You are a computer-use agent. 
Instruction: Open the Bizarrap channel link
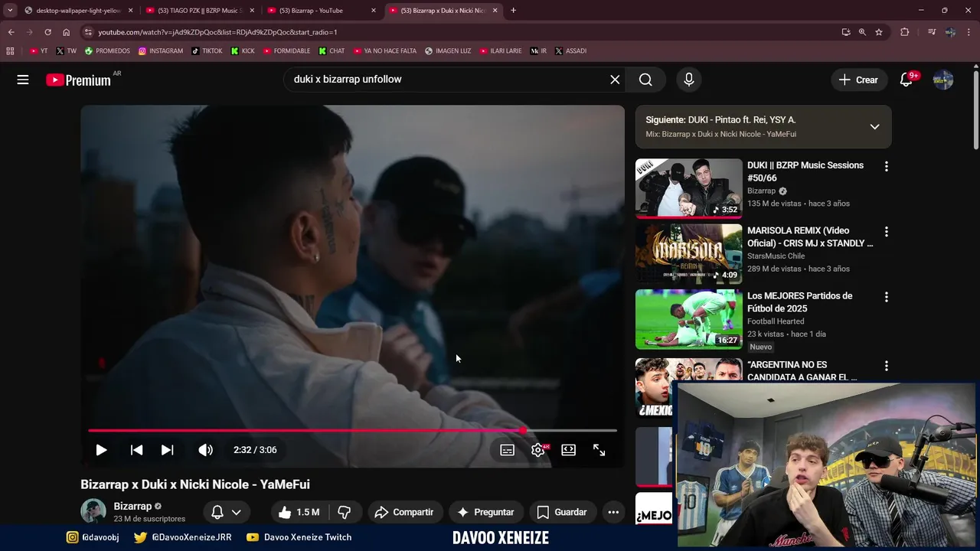[x=132, y=506]
